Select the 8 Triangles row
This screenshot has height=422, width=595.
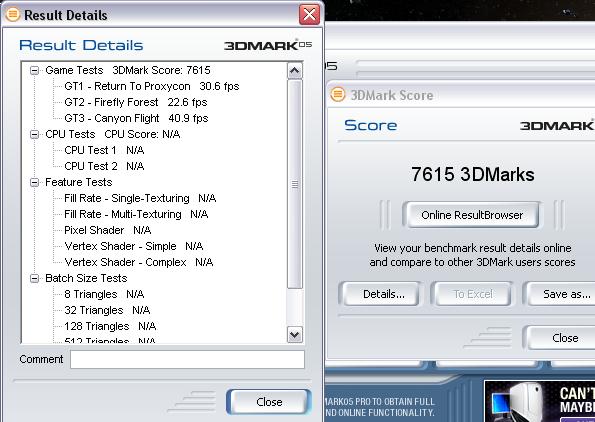(104, 294)
